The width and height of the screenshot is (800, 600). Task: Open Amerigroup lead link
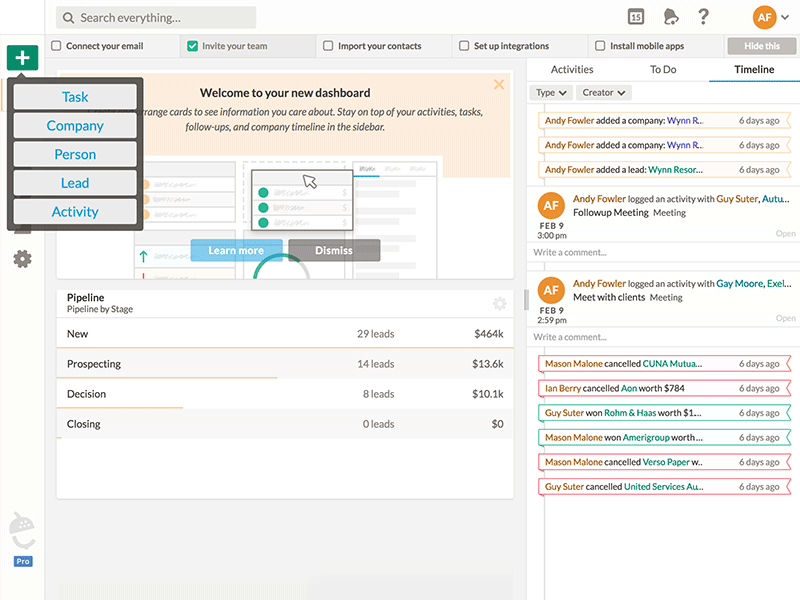coord(646,438)
